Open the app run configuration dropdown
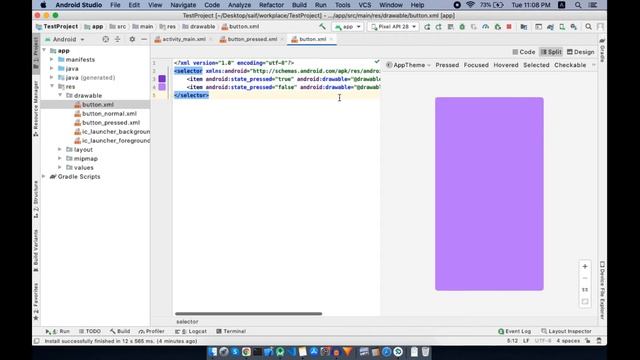 tap(348, 27)
